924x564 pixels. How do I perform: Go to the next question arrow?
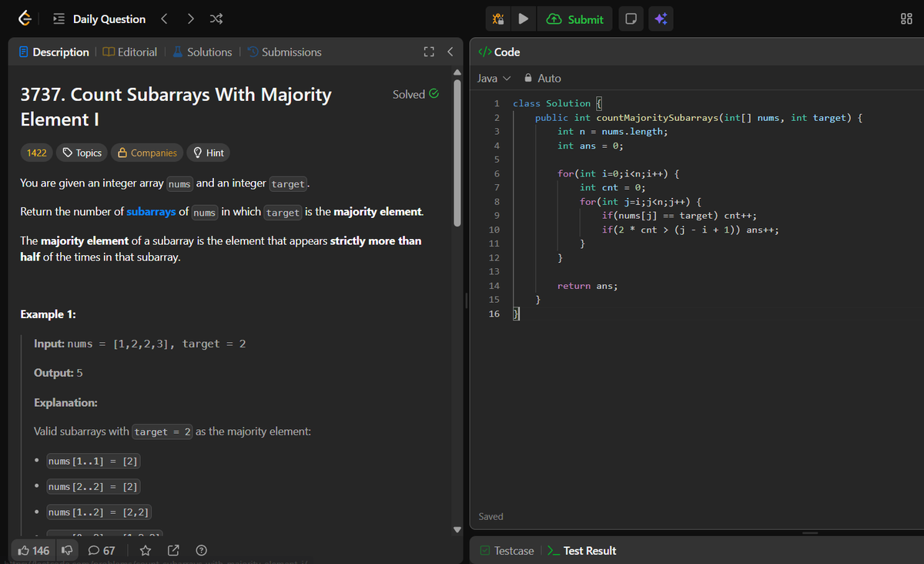click(x=191, y=18)
